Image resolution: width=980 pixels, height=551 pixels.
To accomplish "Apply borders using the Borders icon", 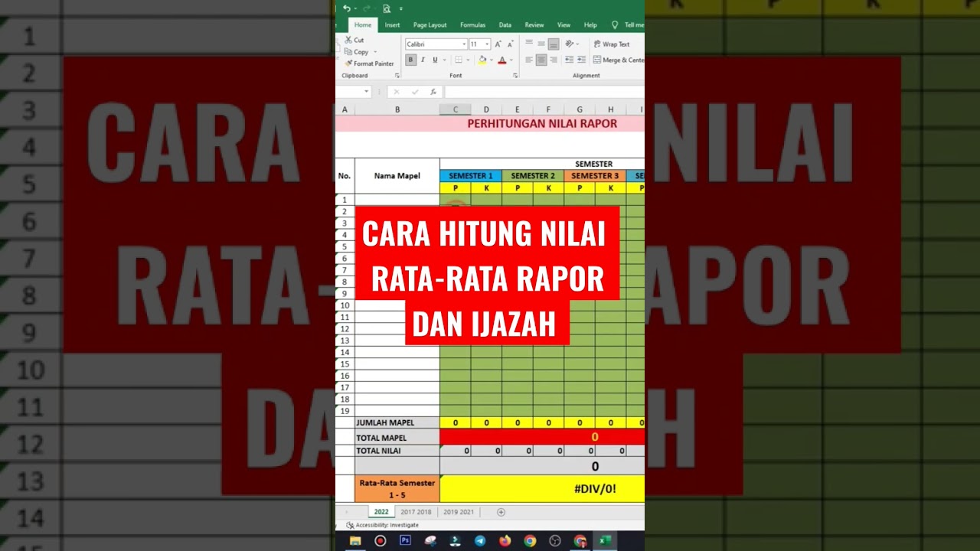I will pyautogui.click(x=459, y=60).
